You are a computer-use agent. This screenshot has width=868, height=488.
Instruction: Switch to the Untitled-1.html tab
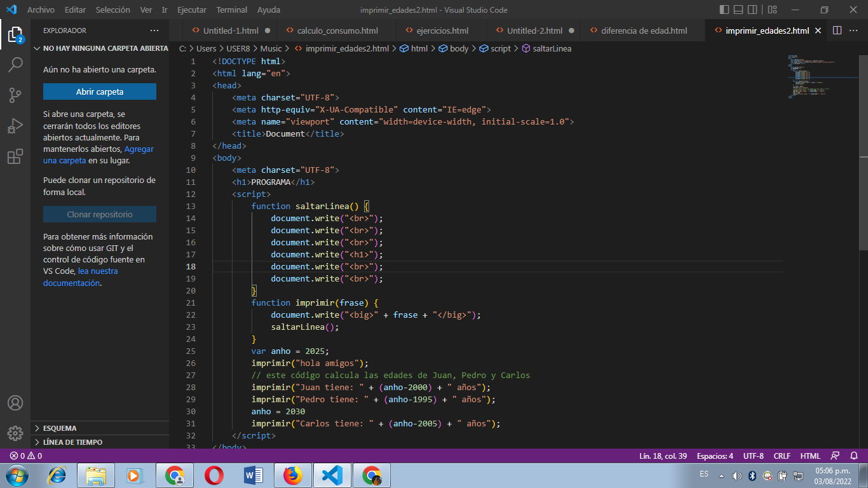click(x=231, y=30)
